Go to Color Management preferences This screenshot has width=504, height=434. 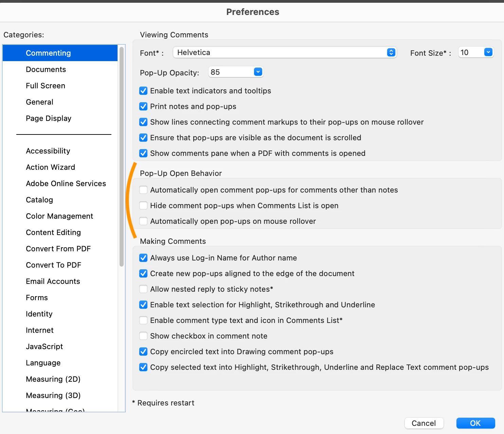59,216
